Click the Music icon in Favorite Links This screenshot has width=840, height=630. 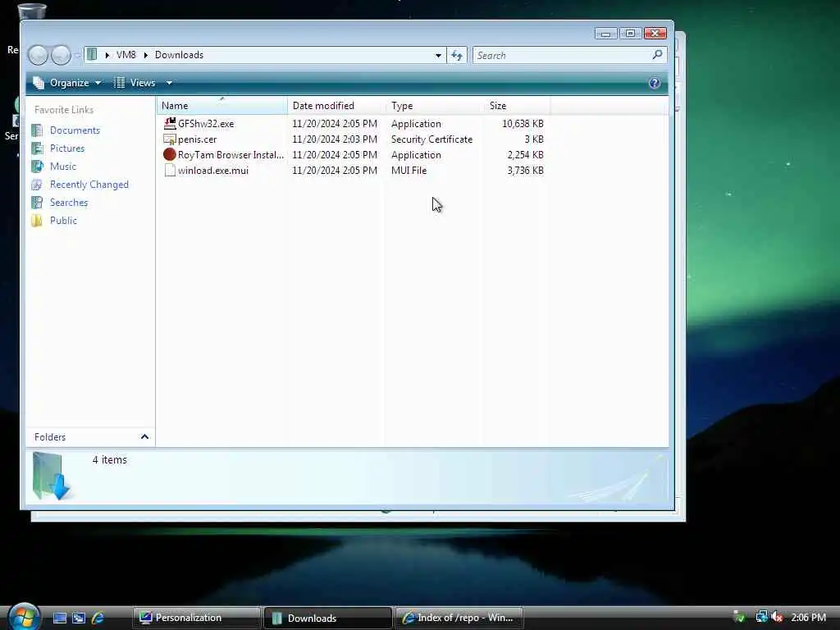click(x=37, y=167)
